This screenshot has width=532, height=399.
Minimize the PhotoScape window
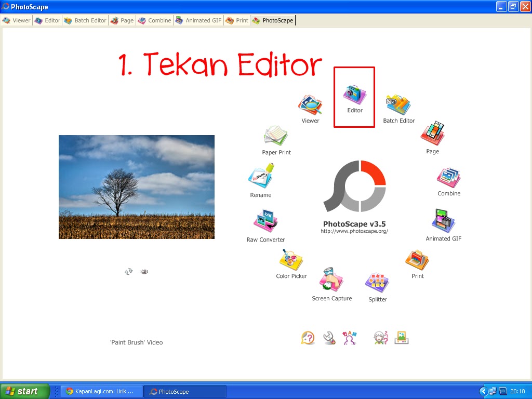tap(501, 6)
